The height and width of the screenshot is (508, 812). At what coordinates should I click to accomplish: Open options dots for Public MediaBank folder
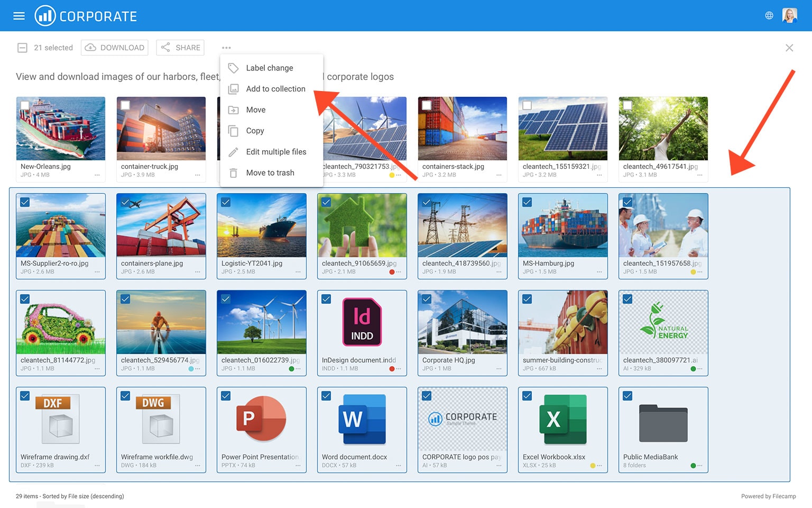pyautogui.click(x=700, y=466)
